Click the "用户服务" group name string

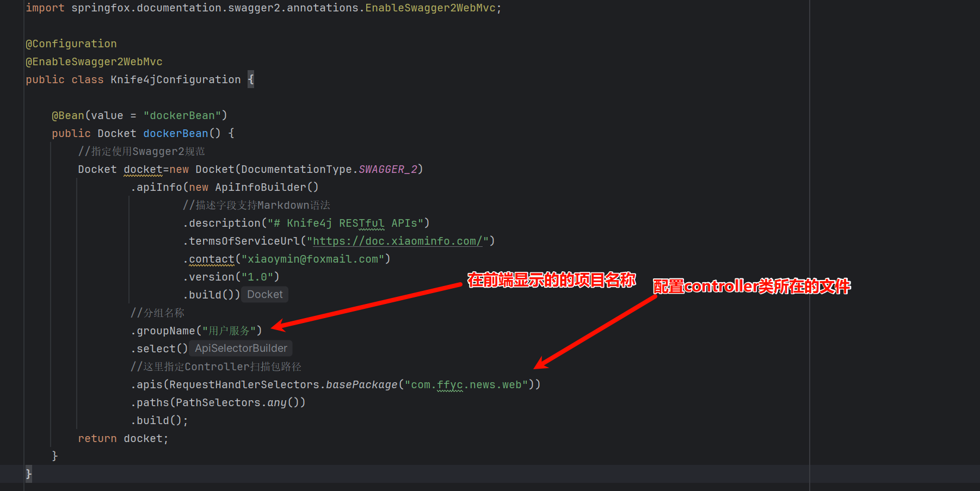tap(229, 331)
